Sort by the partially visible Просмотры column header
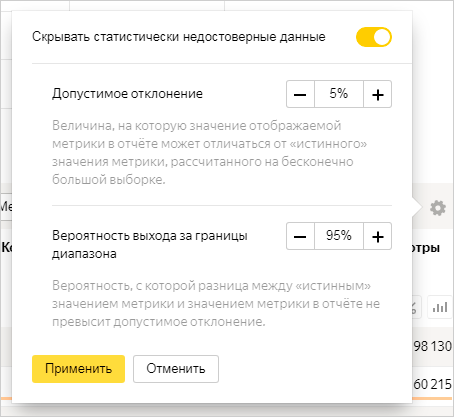Viewport: 454px width, 417px height. coord(426,248)
